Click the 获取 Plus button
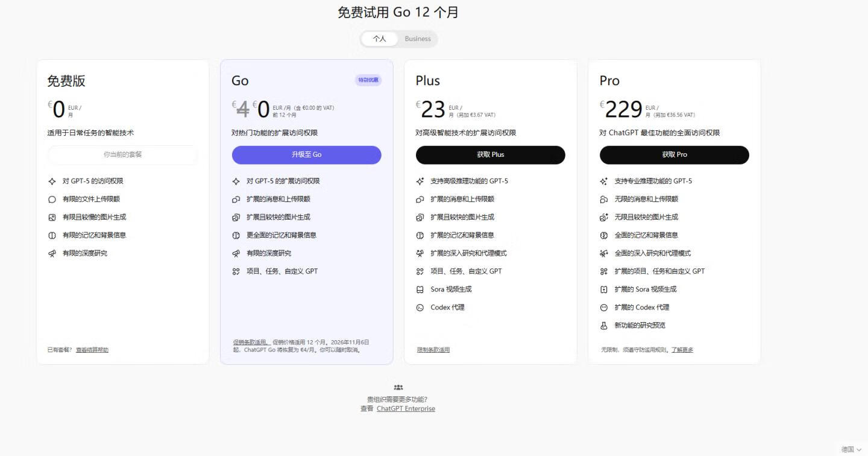The image size is (868, 456). 490,155
